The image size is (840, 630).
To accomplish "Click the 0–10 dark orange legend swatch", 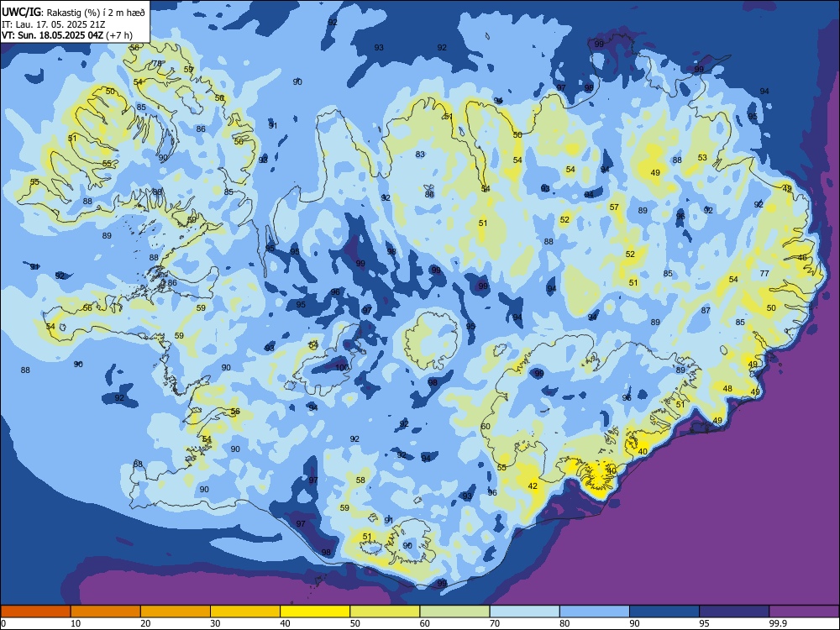I will (36, 612).
